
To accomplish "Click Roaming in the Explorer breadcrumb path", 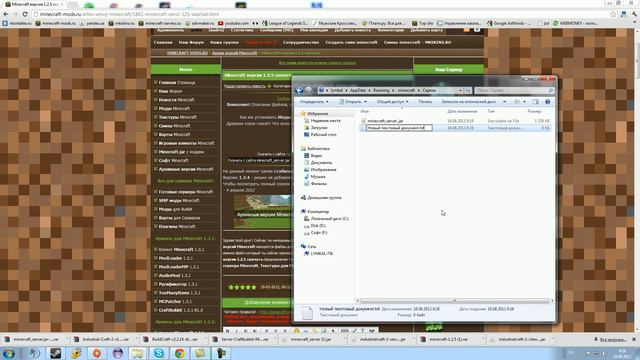I will [381, 91].
